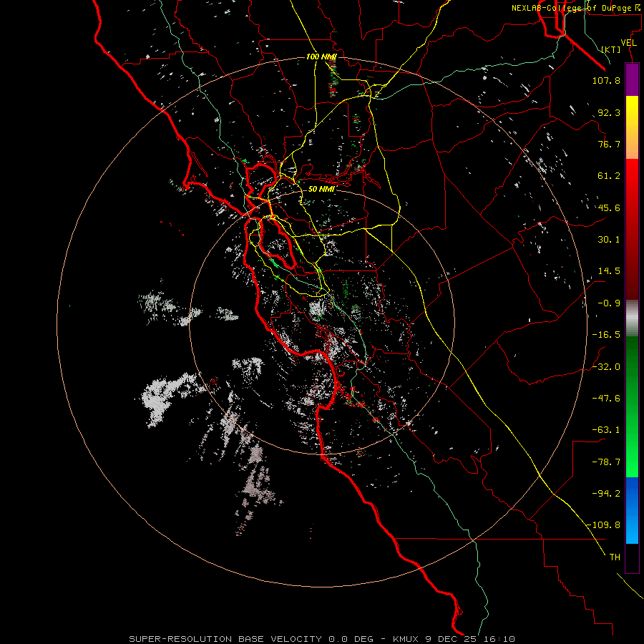Click the "100 NMI" range ring label

tap(321, 57)
